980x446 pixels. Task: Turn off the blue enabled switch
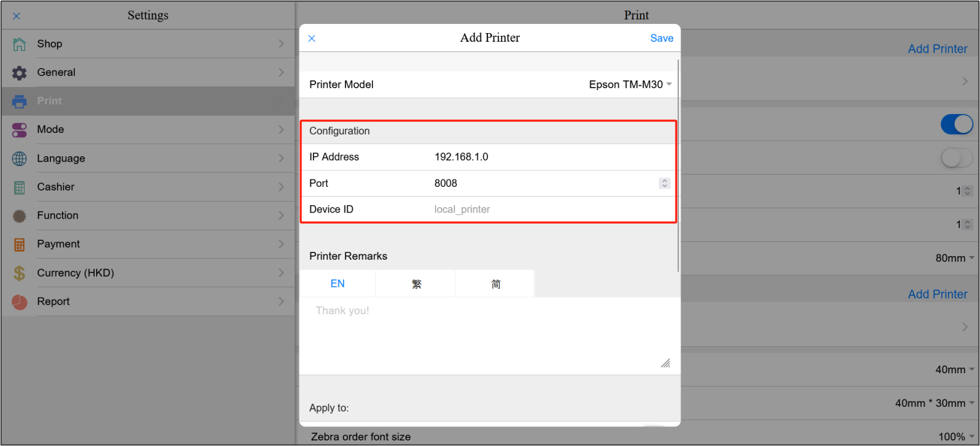956,124
